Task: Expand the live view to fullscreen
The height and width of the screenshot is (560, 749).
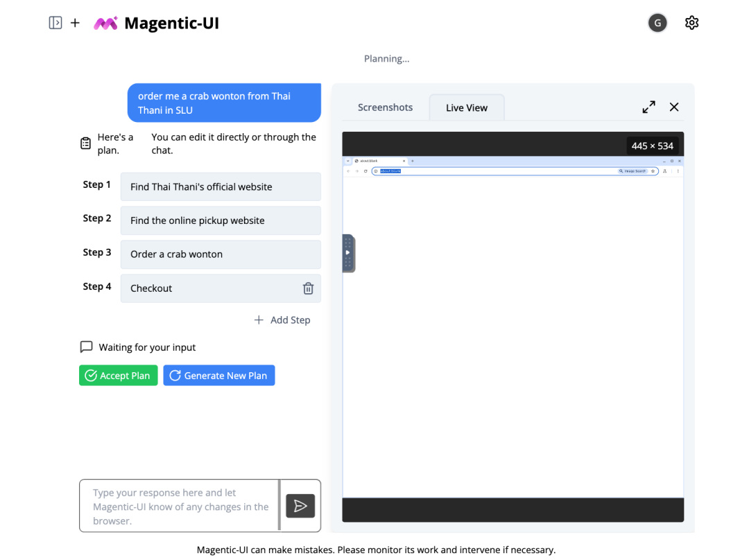Action: 648,107
